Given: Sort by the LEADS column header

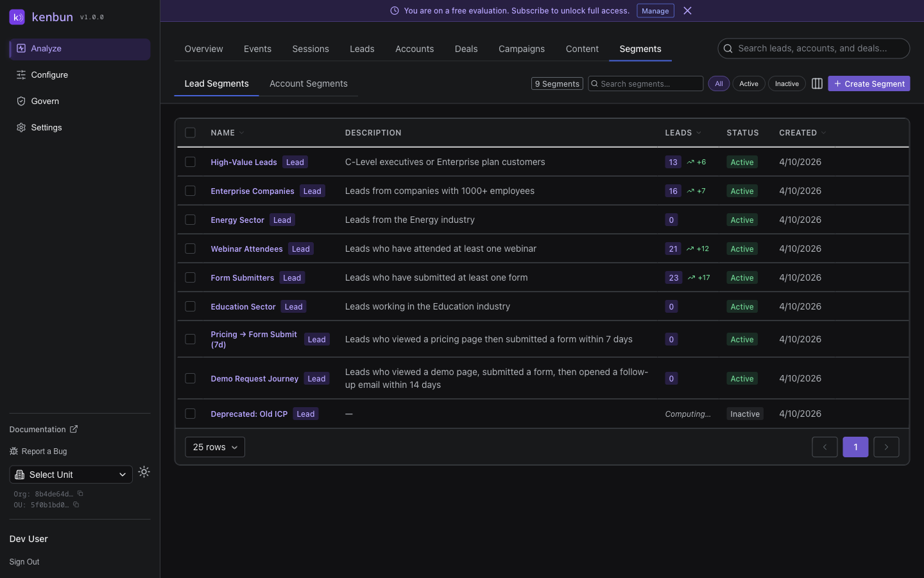Looking at the screenshot, I should 683,133.
